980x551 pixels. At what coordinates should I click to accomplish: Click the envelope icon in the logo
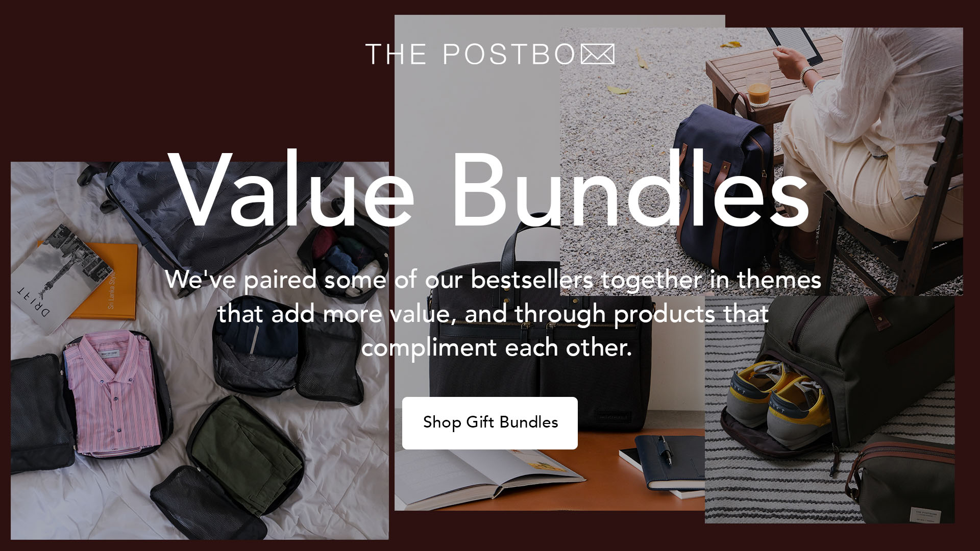pyautogui.click(x=598, y=54)
